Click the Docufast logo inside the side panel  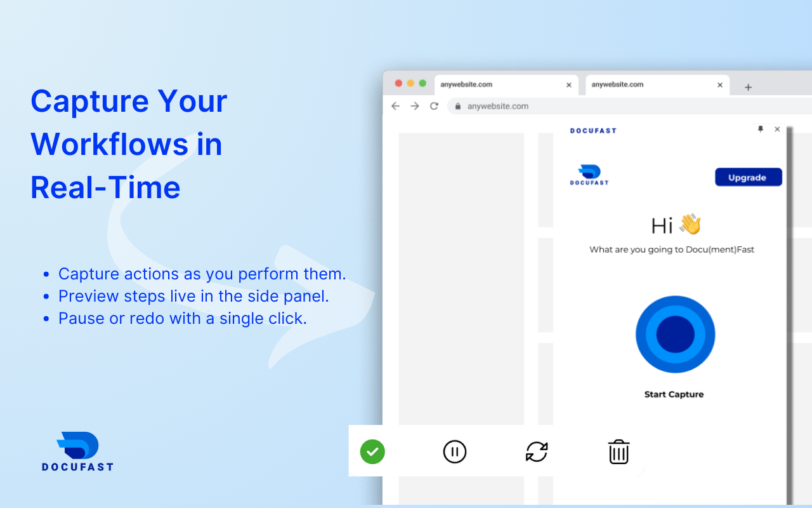click(589, 175)
